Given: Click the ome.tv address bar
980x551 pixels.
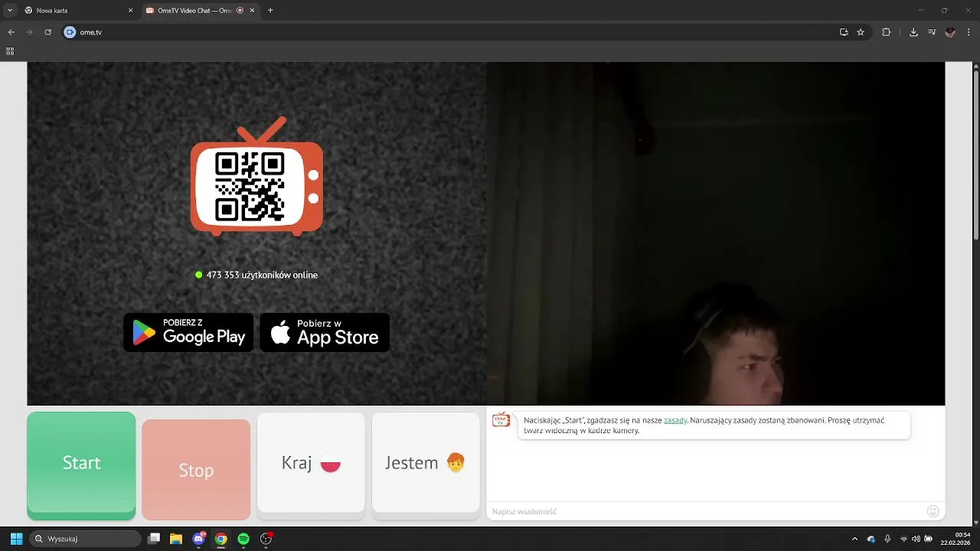Looking at the screenshot, I should tap(467, 32).
